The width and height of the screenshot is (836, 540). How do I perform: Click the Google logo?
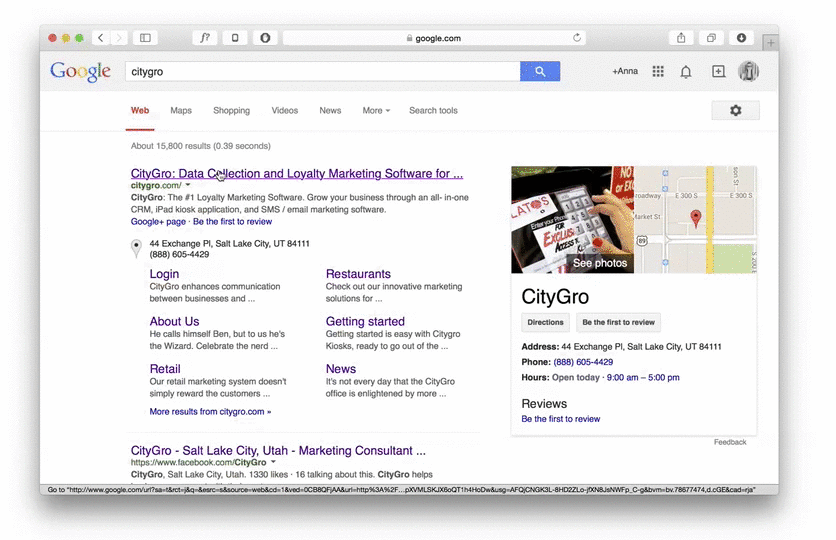coord(81,71)
